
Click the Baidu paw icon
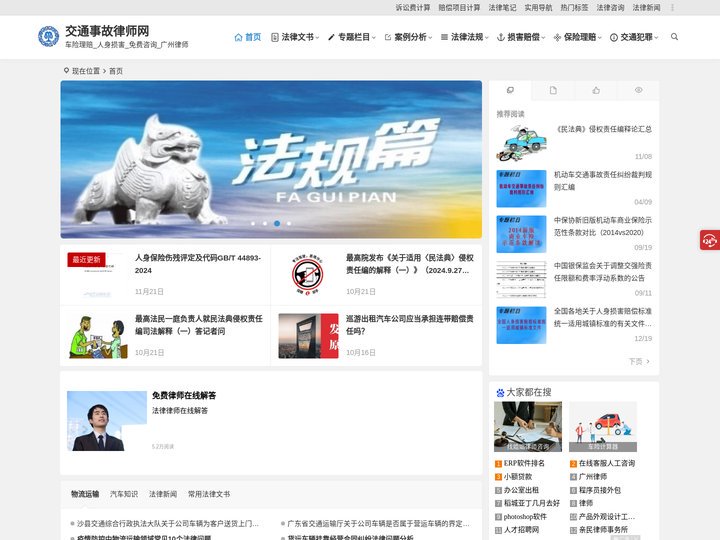point(500,393)
